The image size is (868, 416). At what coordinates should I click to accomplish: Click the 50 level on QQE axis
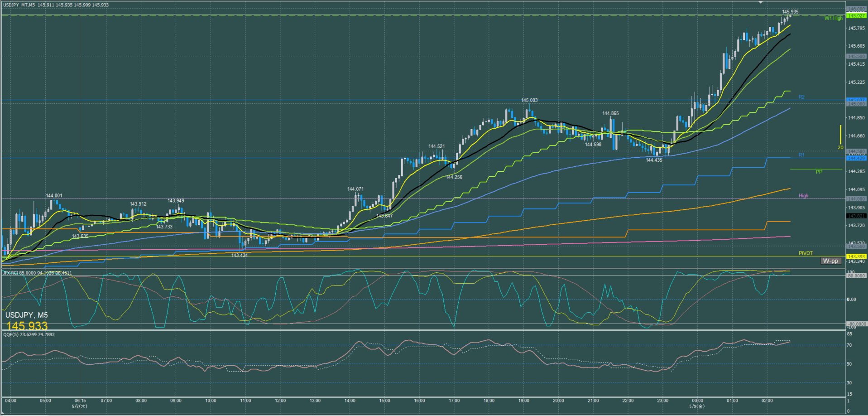coord(849,364)
